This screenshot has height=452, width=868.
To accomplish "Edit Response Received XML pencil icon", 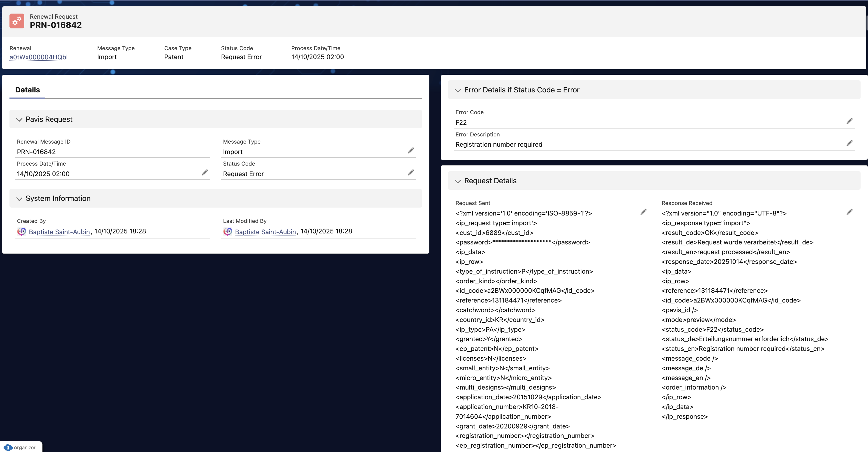I will [850, 212].
